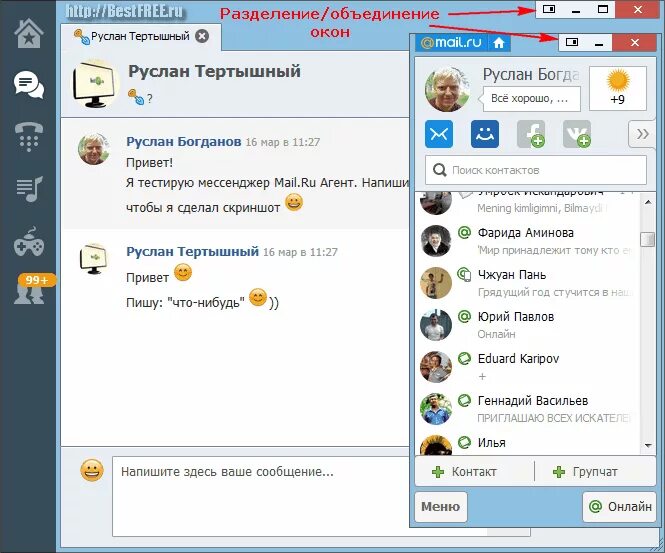Add a new Контакт

[464, 472]
